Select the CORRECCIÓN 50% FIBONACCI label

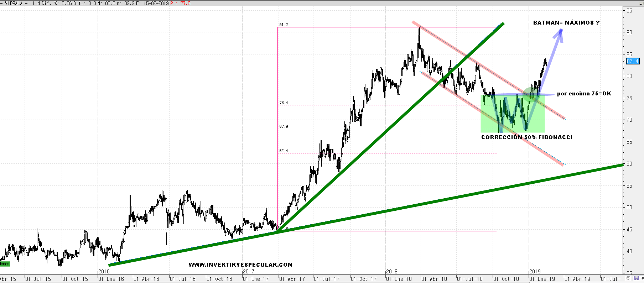tap(526, 137)
